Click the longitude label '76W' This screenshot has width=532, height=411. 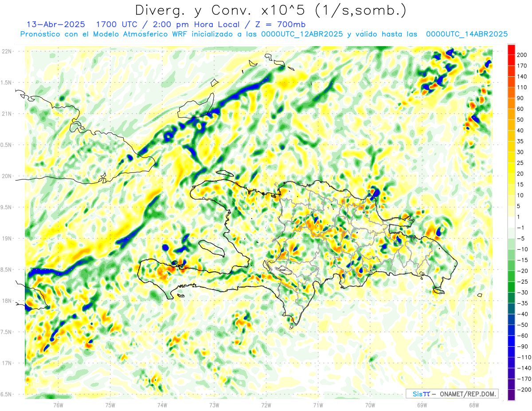[58, 405]
